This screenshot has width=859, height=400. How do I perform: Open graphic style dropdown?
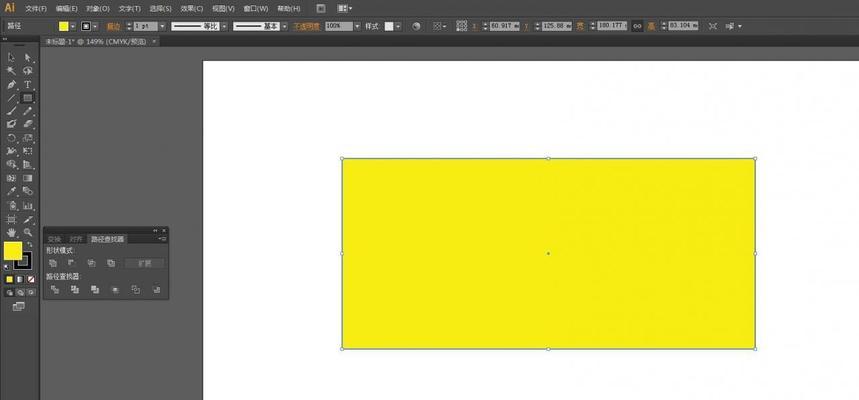[398, 26]
